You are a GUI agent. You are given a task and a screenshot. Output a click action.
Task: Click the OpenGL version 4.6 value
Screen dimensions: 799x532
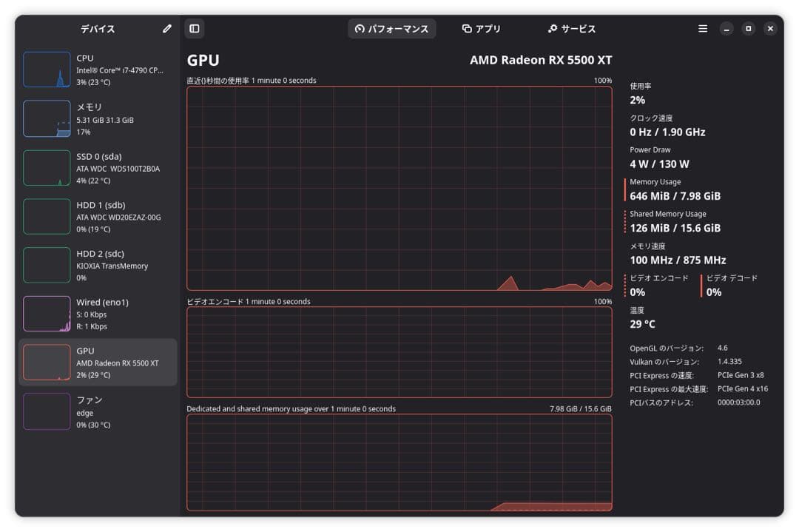(x=723, y=348)
